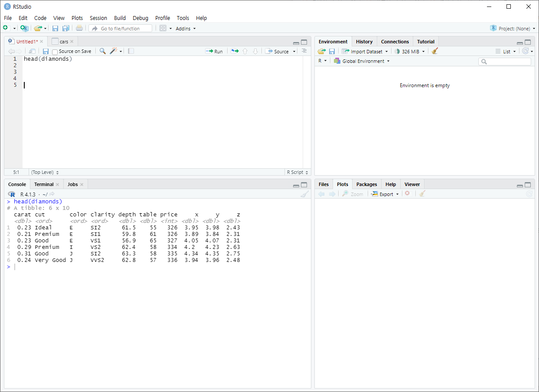Open the New File dropdown arrow
The width and height of the screenshot is (539, 392).
click(14, 29)
